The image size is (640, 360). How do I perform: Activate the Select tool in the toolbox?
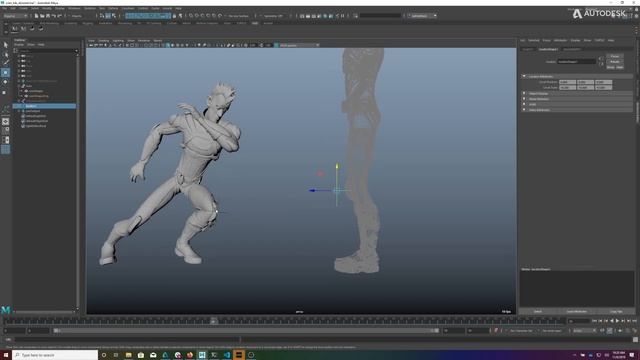5,44
